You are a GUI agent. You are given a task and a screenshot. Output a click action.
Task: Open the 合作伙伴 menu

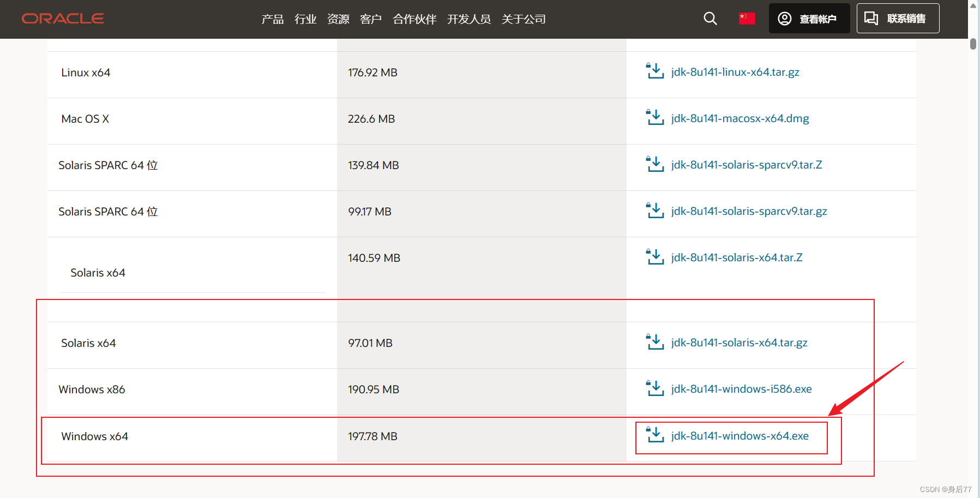tap(414, 19)
